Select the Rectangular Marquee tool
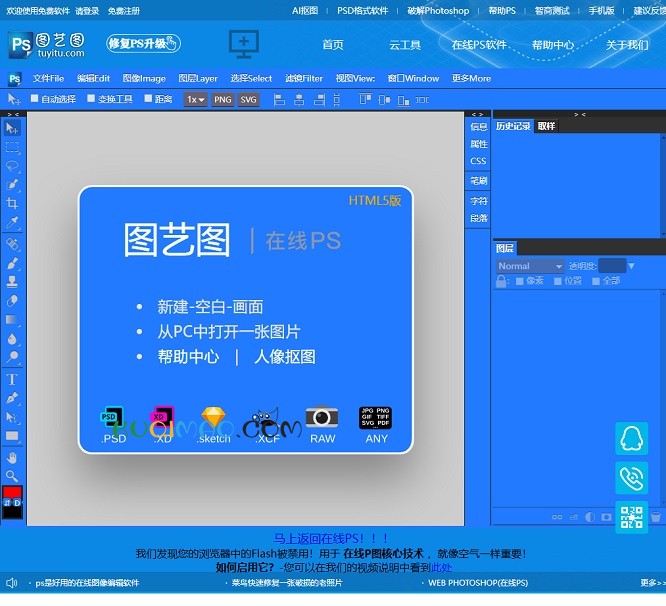 tap(12, 147)
